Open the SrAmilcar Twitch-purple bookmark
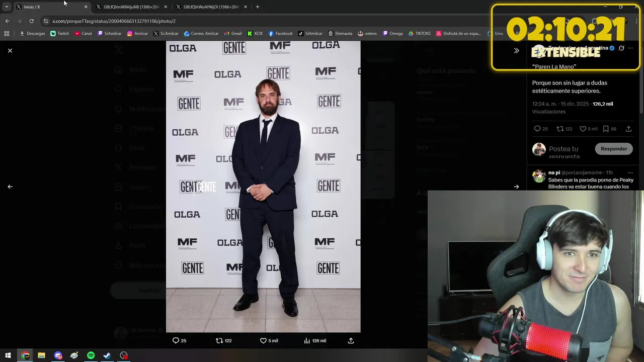644x362 pixels. tap(109, 34)
